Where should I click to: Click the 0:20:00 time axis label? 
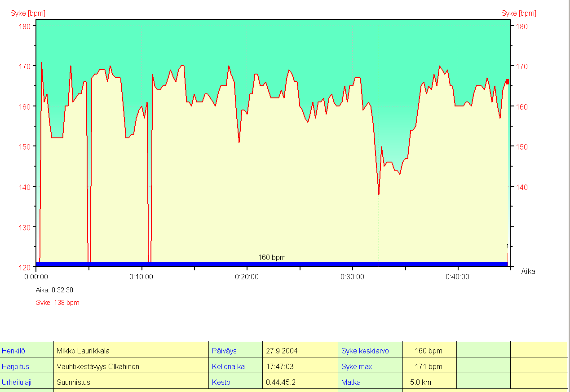pos(247,277)
